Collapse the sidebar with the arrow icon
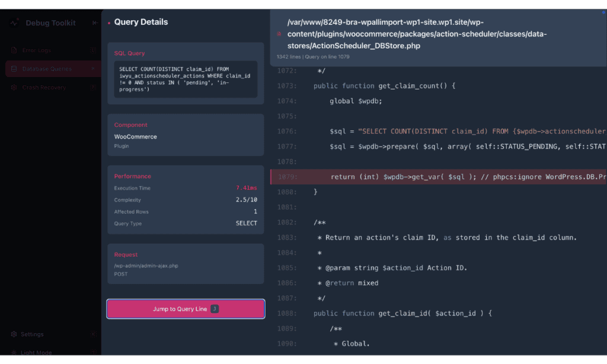This screenshot has height=364, width=607. tap(95, 23)
